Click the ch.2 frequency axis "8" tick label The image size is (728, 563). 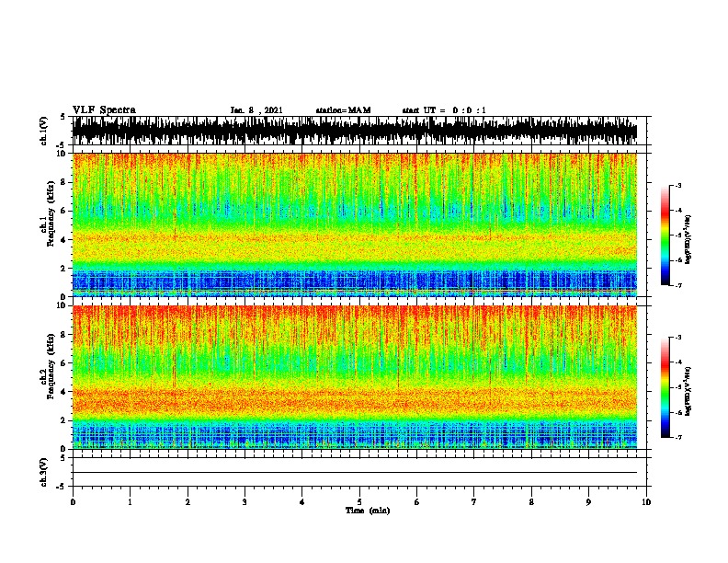[x=63, y=334]
